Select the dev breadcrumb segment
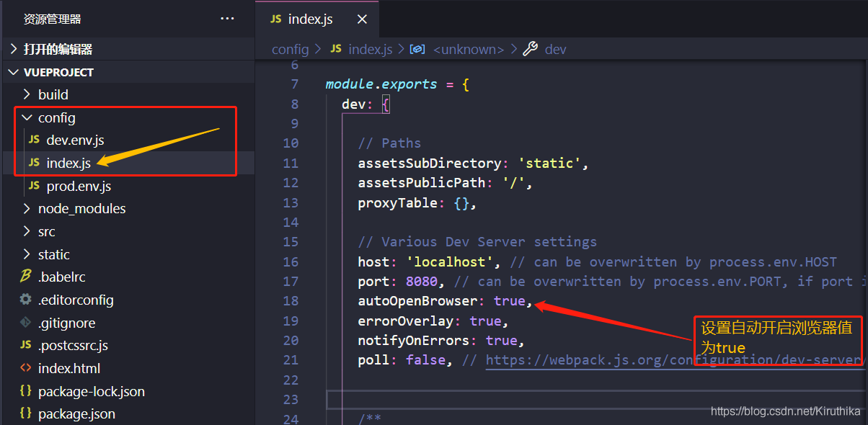 555,49
